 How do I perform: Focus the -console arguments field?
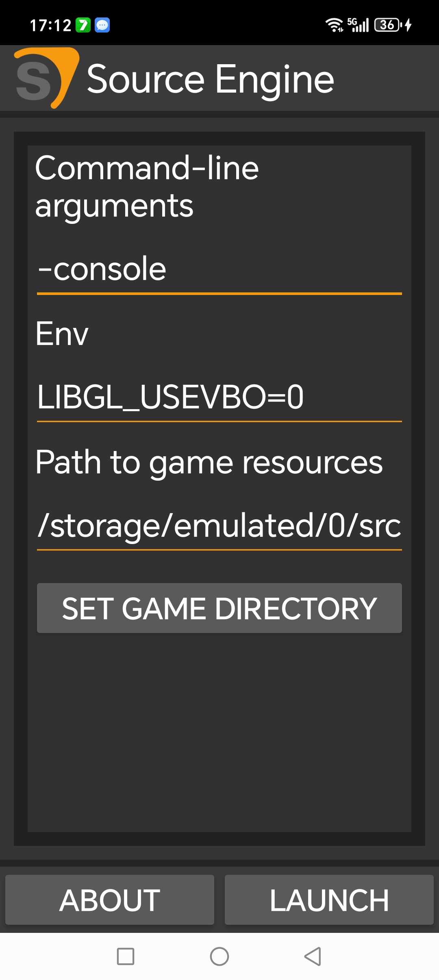pyautogui.click(x=219, y=269)
